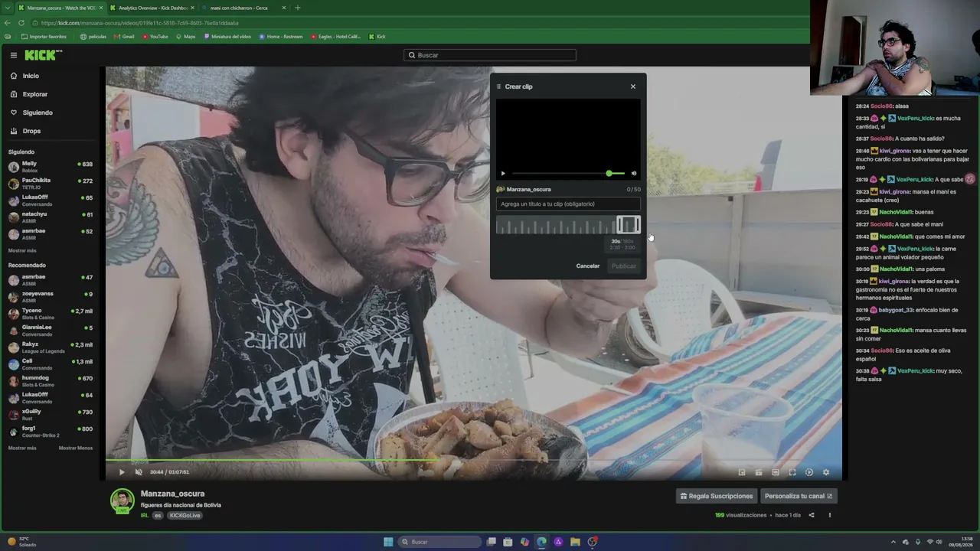
Task: Open a new browser tab
Action: click(298, 8)
